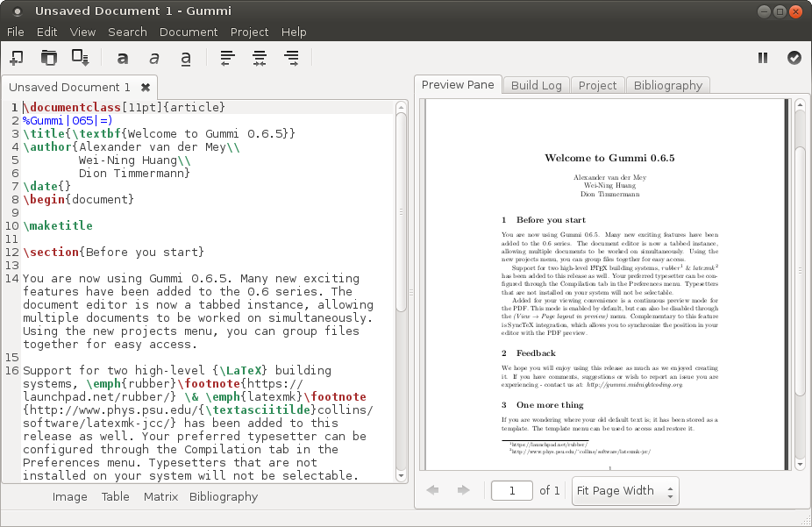Open the Search menu
The height and width of the screenshot is (527, 812).
127,32
